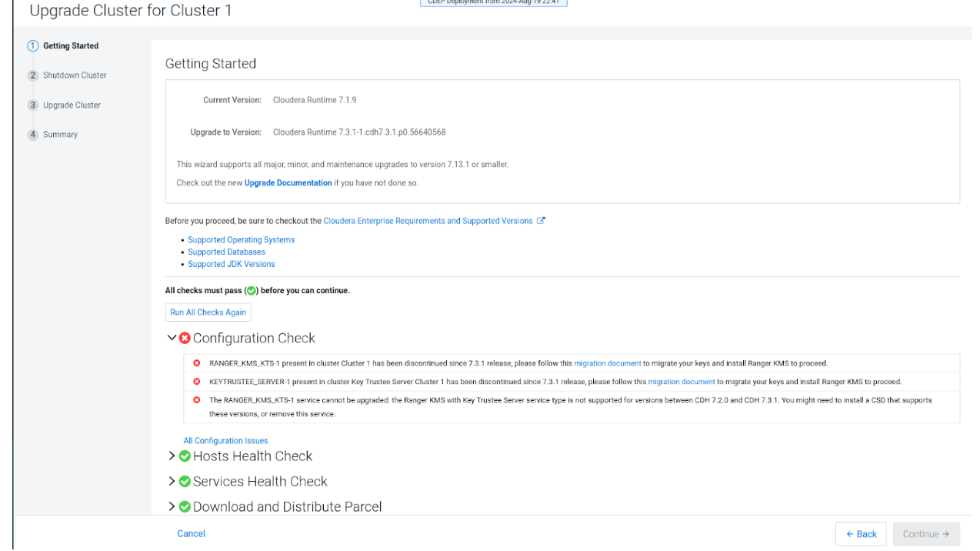This screenshot has width=980, height=551.
Task: Click the step 1 Getting Started circle icon
Action: (x=32, y=46)
